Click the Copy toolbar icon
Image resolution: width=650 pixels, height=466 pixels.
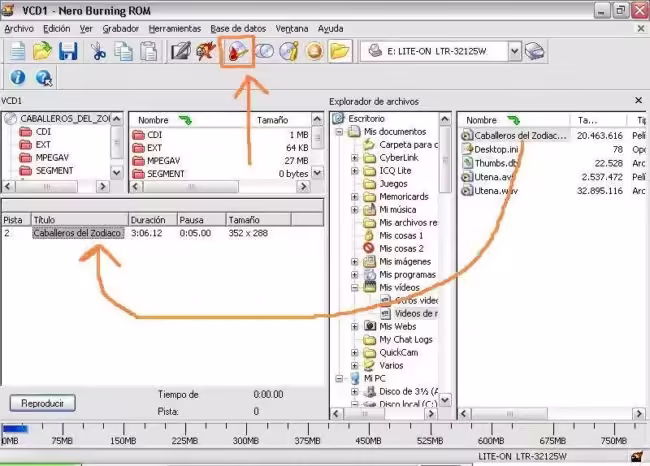tap(124, 51)
